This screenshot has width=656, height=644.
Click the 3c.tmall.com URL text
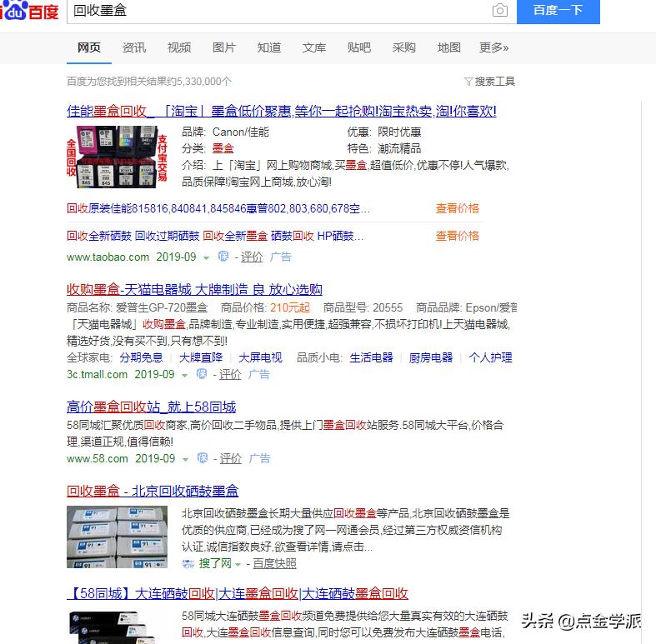pyautogui.click(x=97, y=374)
